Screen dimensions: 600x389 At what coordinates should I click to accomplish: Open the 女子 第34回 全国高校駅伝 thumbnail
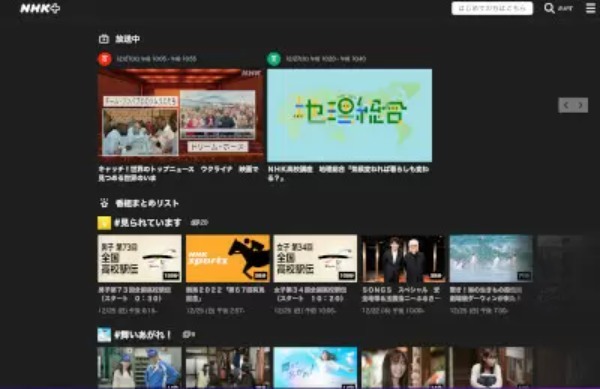(315, 259)
